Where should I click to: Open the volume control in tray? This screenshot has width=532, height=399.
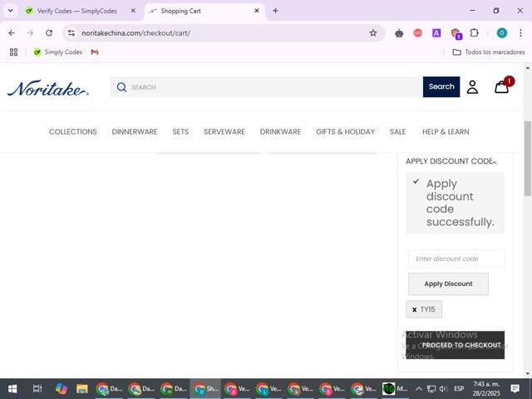click(x=444, y=389)
